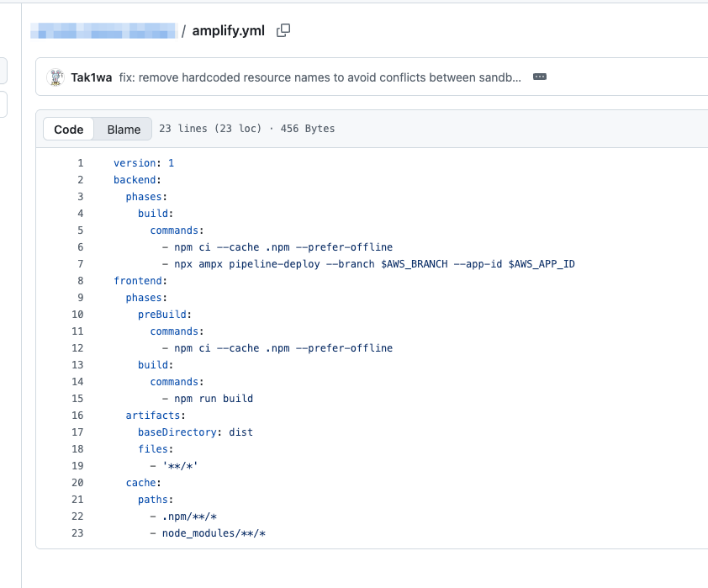
Task: Click the amplify.yml file name heading
Action: point(229,31)
